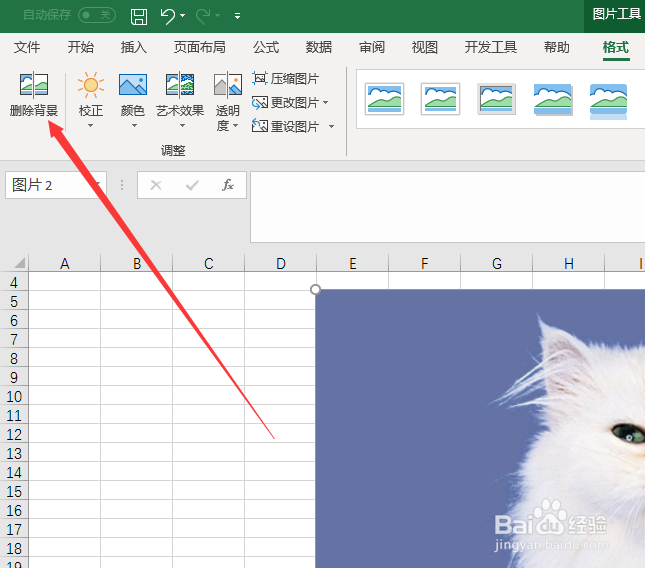Expand the Reset Picture dropdown arrow
Viewport: 645px width, 568px height.
pyautogui.click(x=332, y=127)
